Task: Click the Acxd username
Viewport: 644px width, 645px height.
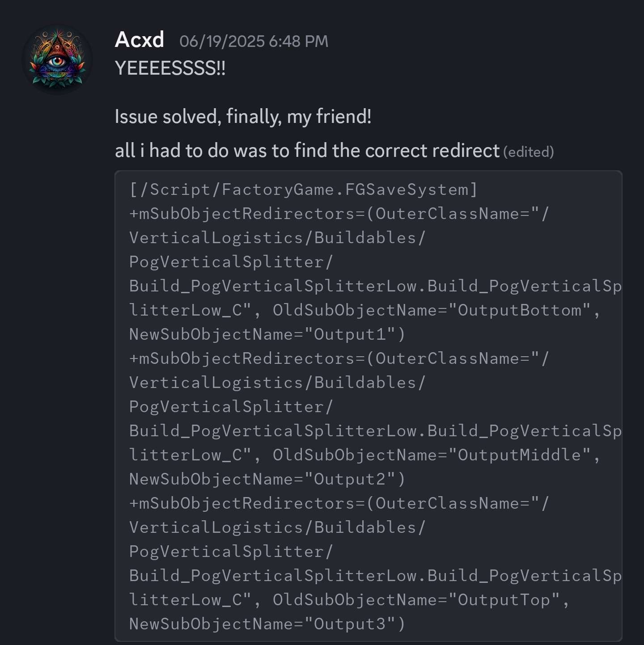Action: (x=140, y=40)
